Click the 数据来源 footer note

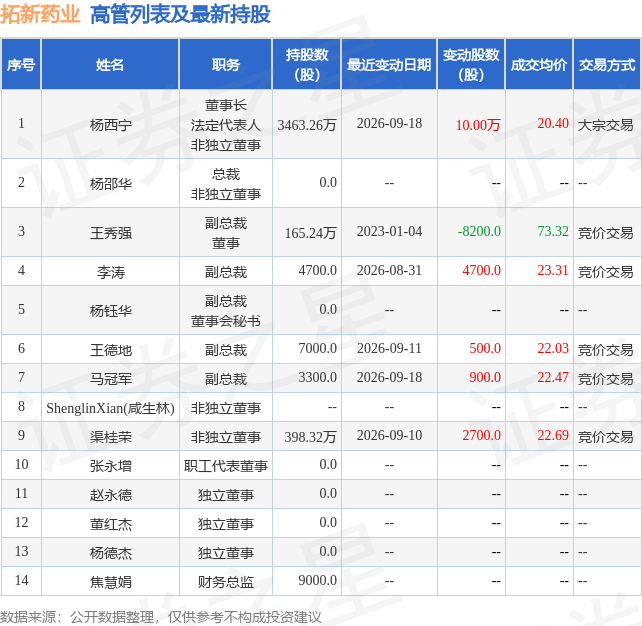click(160, 617)
